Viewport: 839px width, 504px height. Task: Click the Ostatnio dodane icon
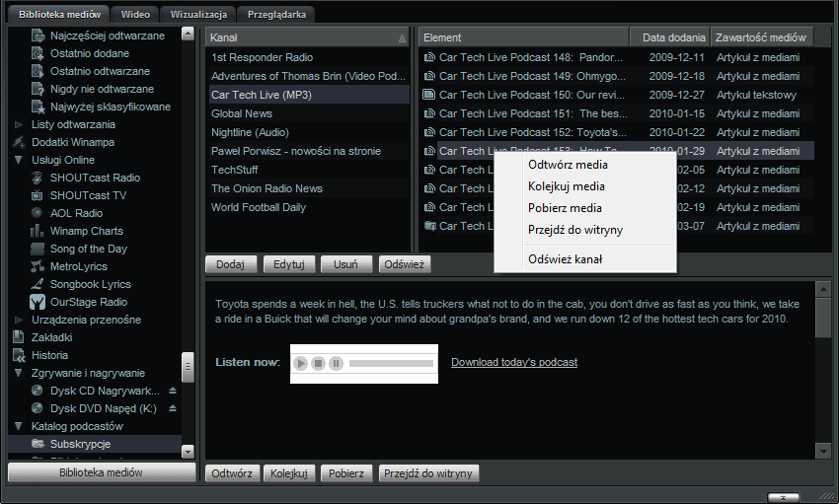coord(38,53)
